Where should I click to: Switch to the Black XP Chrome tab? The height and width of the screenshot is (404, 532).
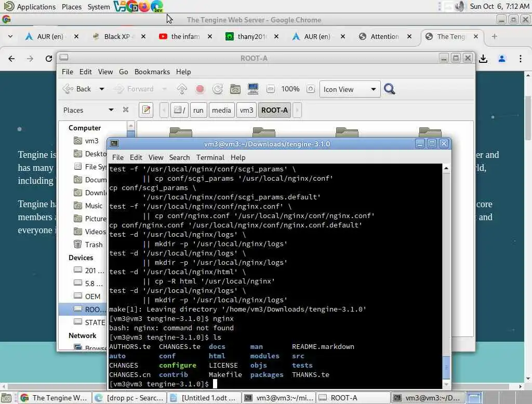[116, 36]
